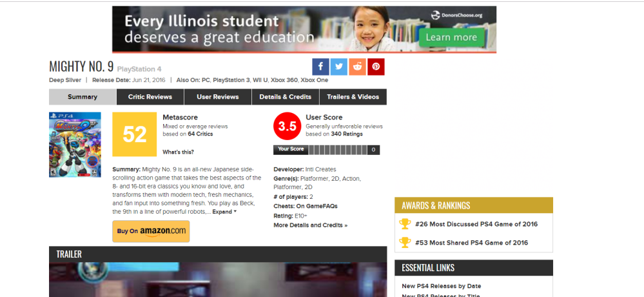Click trophy icon for #53 Most Shared
The image size is (644, 297).
pos(405,243)
